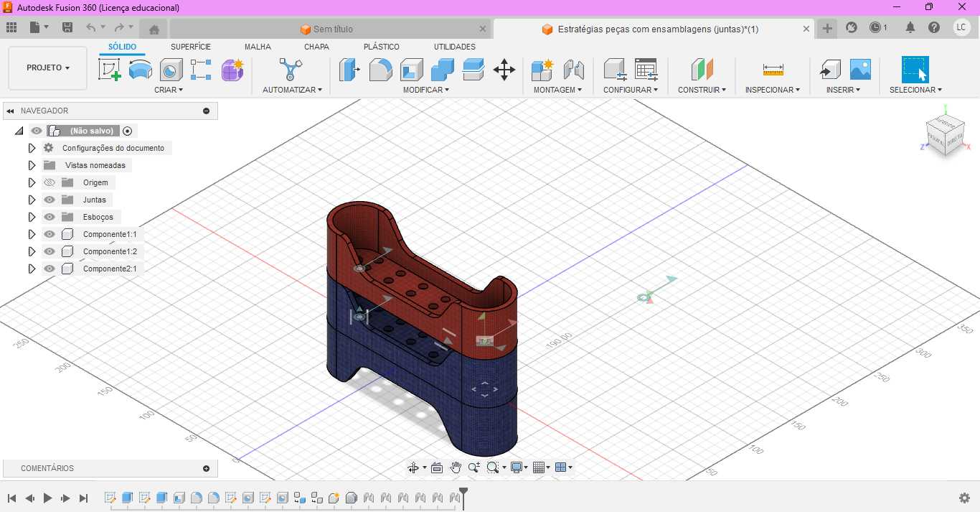Screen dimensions: 980x512
Task: Click the timeline end marker
Action: 463,497
